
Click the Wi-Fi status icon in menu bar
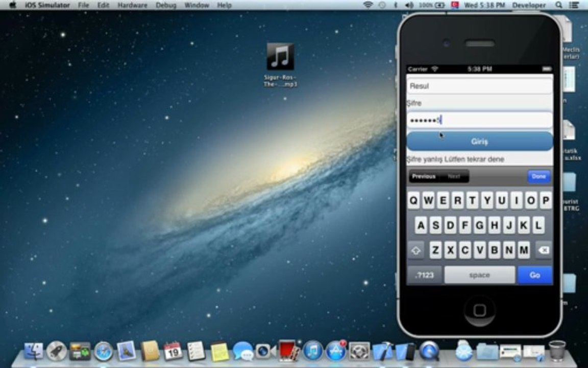coord(368,5)
